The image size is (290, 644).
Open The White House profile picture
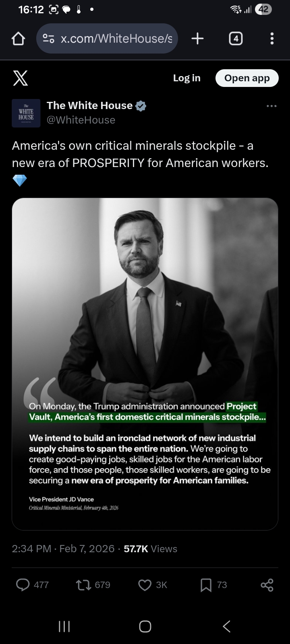26,113
